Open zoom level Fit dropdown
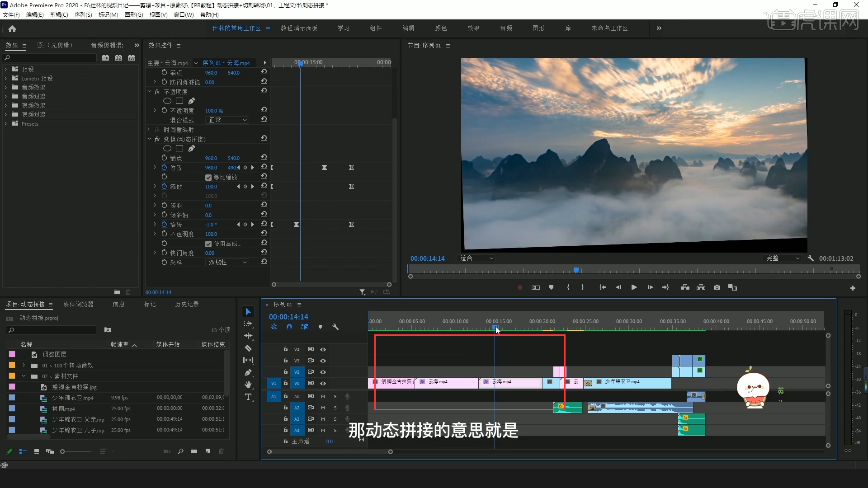Viewport: 868px width, 488px height. tap(476, 258)
